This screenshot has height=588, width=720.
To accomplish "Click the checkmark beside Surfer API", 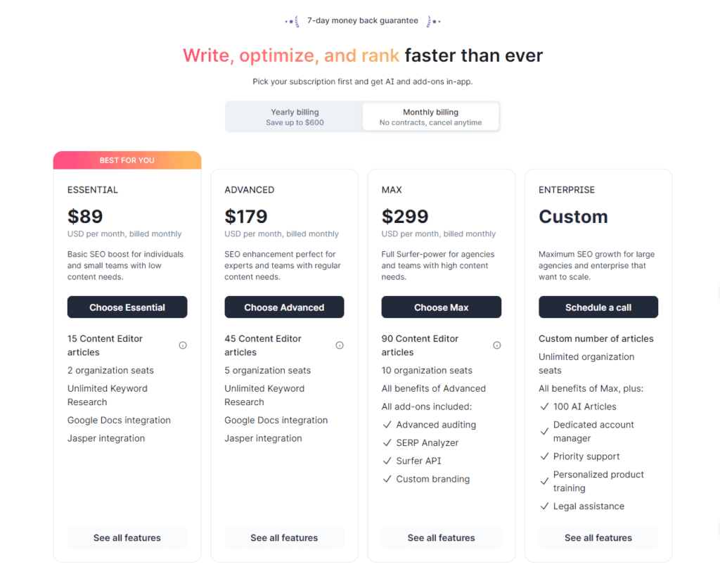I will point(387,461).
